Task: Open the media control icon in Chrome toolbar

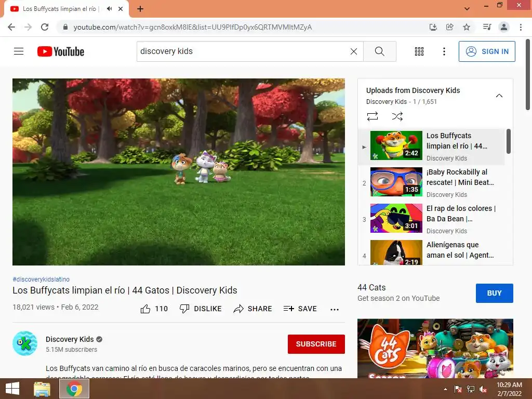Action: [487, 27]
